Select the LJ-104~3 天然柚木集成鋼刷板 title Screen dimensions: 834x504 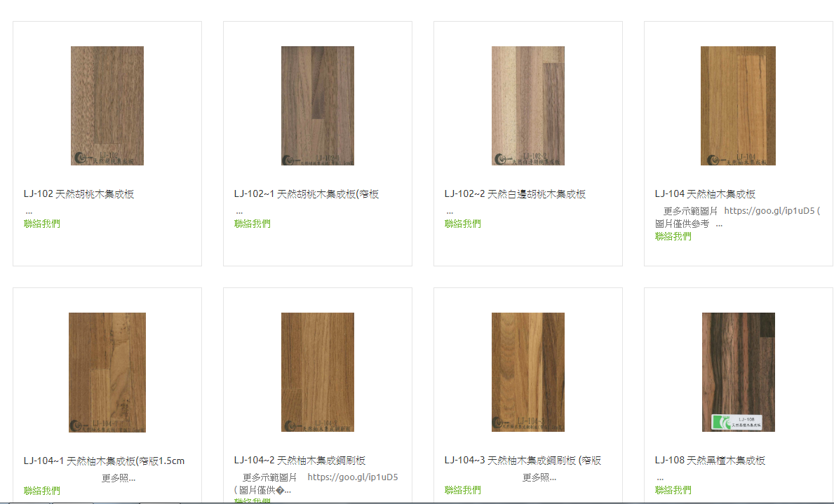(x=523, y=461)
